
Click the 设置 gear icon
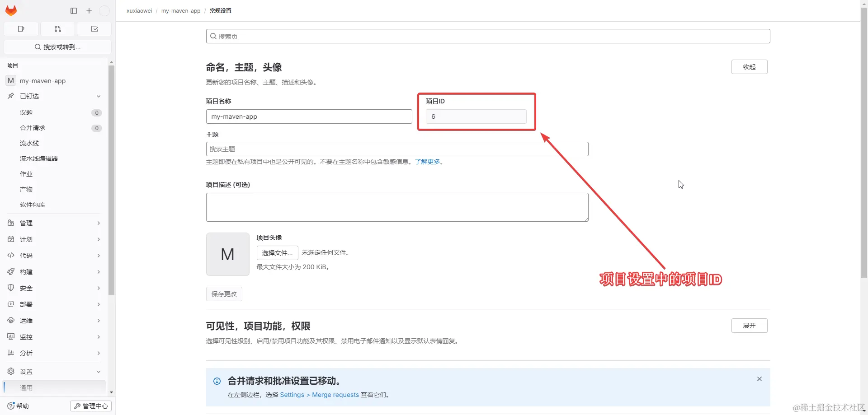pos(11,372)
